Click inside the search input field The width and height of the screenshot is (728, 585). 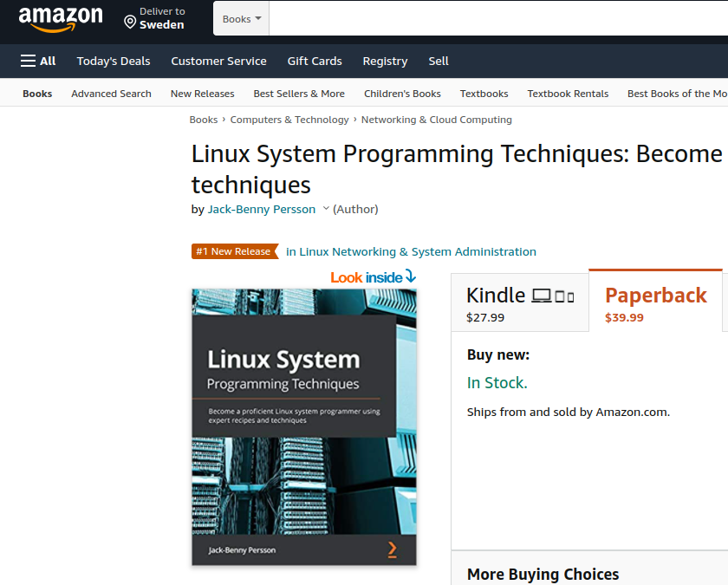click(x=498, y=19)
